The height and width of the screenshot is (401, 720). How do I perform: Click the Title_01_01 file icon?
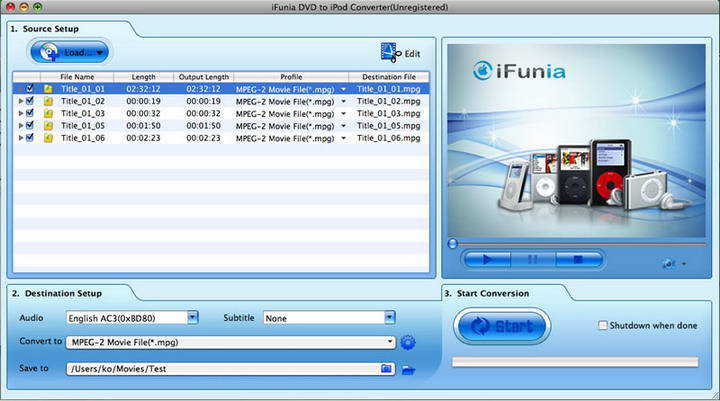point(48,89)
